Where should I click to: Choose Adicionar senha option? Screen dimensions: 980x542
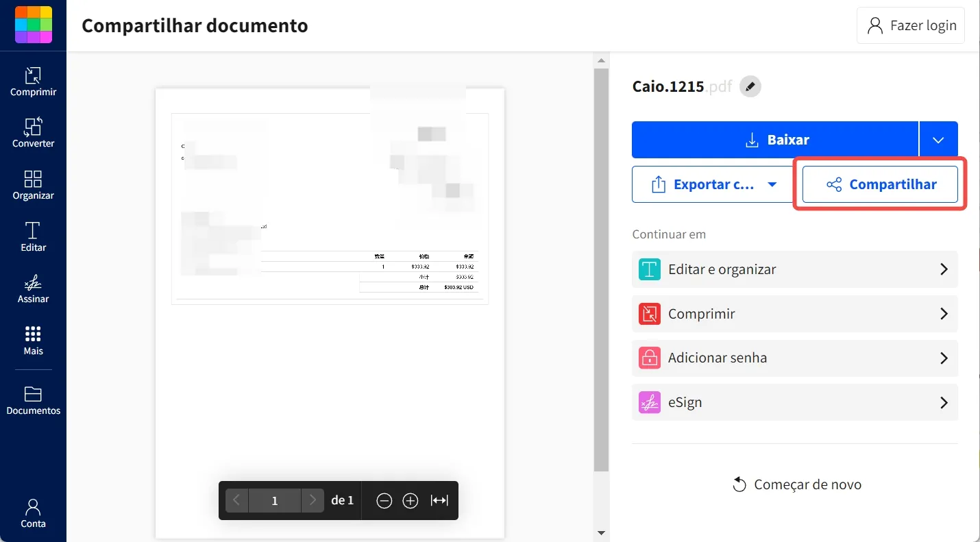point(795,358)
